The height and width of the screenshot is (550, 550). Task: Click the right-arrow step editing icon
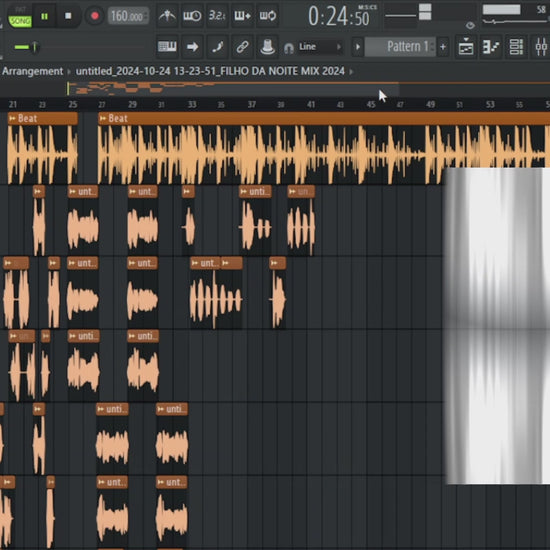(192, 47)
